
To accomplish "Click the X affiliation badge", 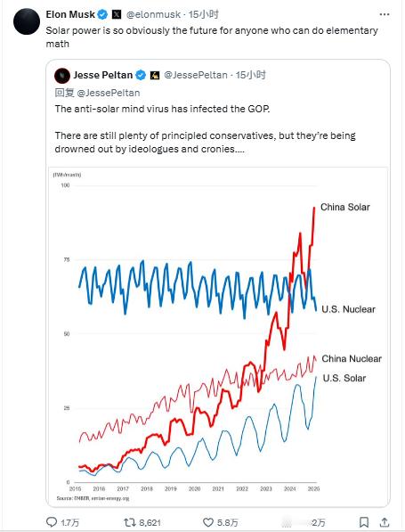I will [117, 14].
